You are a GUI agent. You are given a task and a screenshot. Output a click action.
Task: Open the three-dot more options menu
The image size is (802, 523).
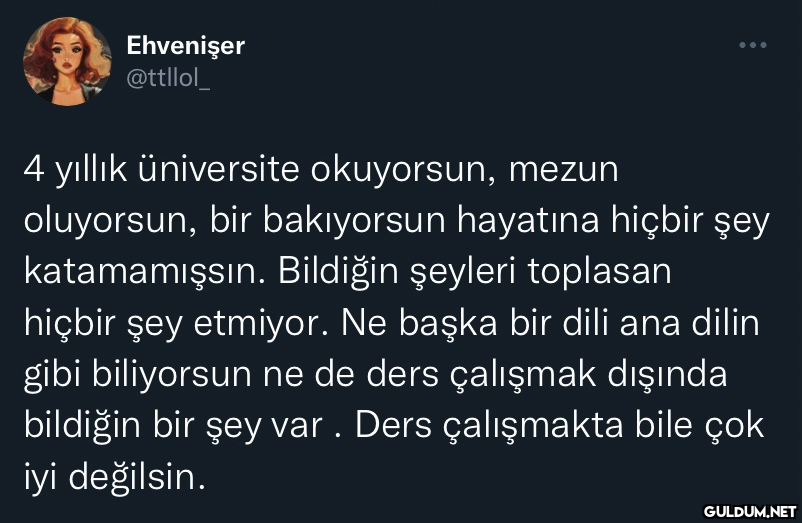click(752, 46)
